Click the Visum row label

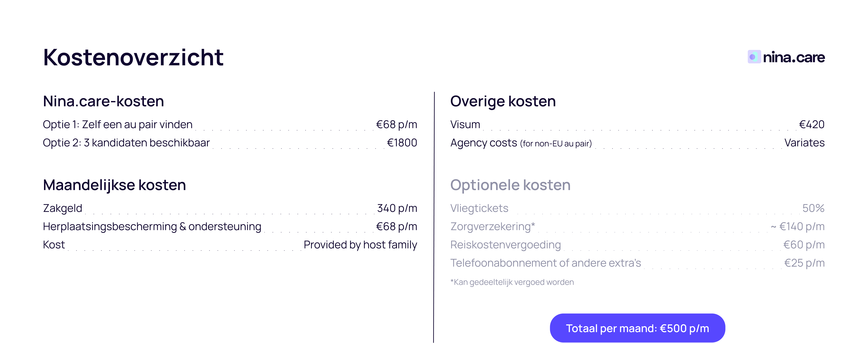465,125
